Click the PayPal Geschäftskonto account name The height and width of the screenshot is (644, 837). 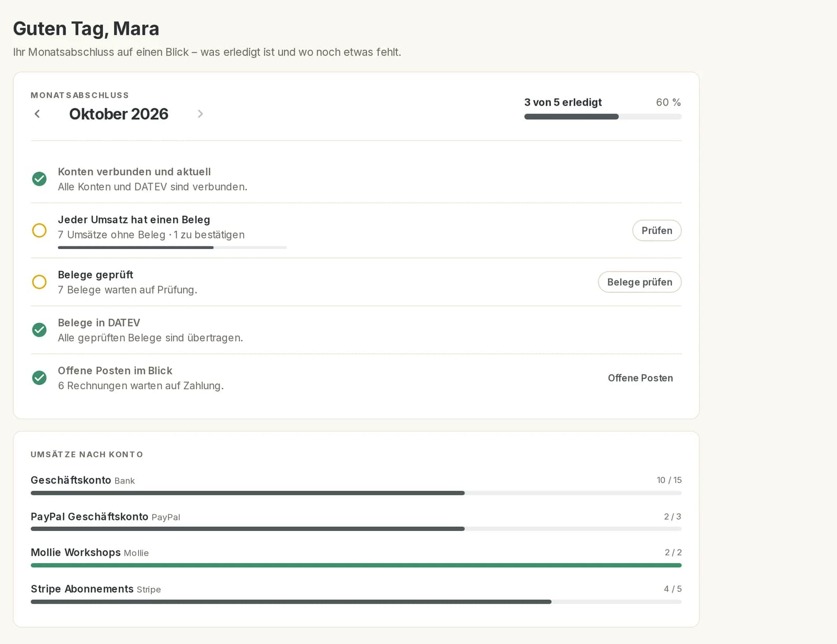click(x=89, y=516)
